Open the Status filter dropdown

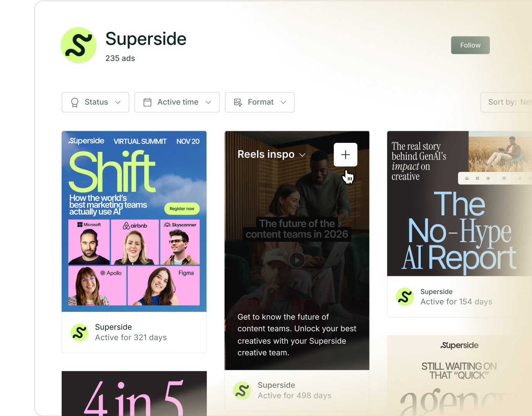click(x=95, y=102)
